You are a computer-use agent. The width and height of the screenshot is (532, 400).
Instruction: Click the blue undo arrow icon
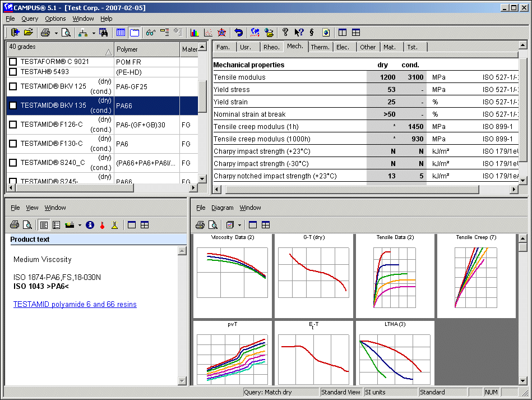pyautogui.click(x=239, y=33)
